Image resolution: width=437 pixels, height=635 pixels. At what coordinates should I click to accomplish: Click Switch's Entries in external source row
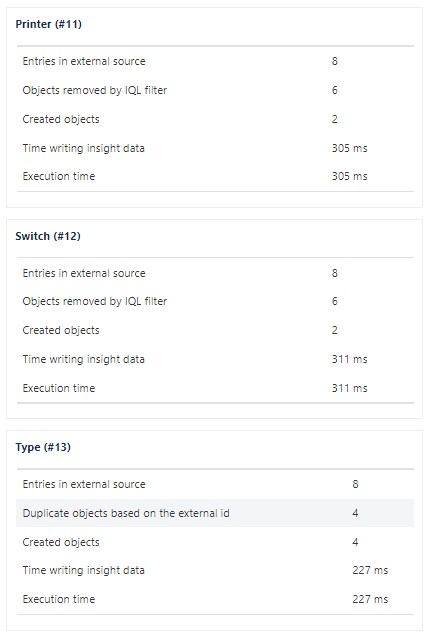coord(215,273)
